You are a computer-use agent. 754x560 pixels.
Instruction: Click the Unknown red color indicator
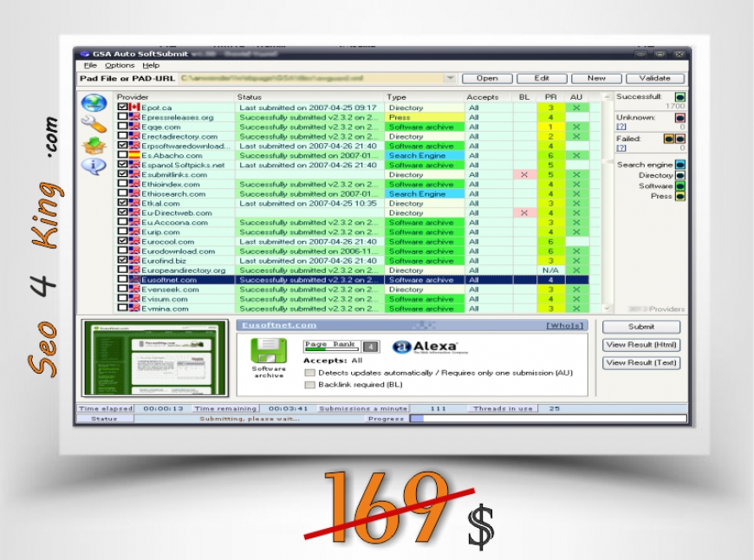click(x=679, y=118)
